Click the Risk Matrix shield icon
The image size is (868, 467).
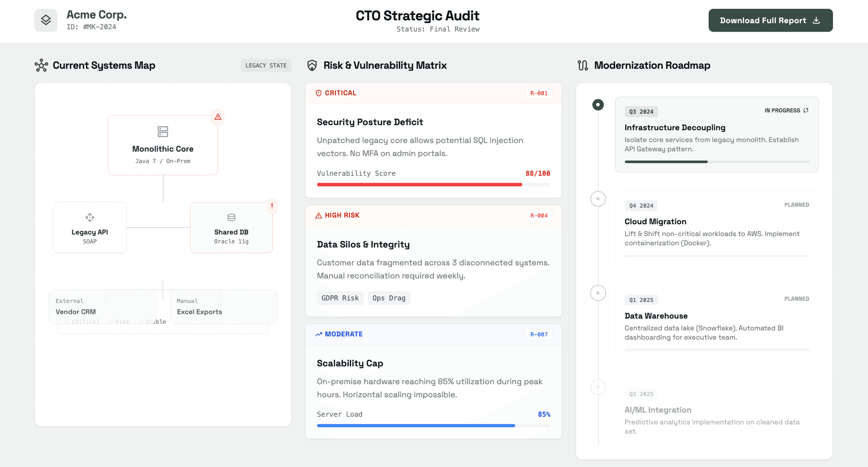[312, 66]
